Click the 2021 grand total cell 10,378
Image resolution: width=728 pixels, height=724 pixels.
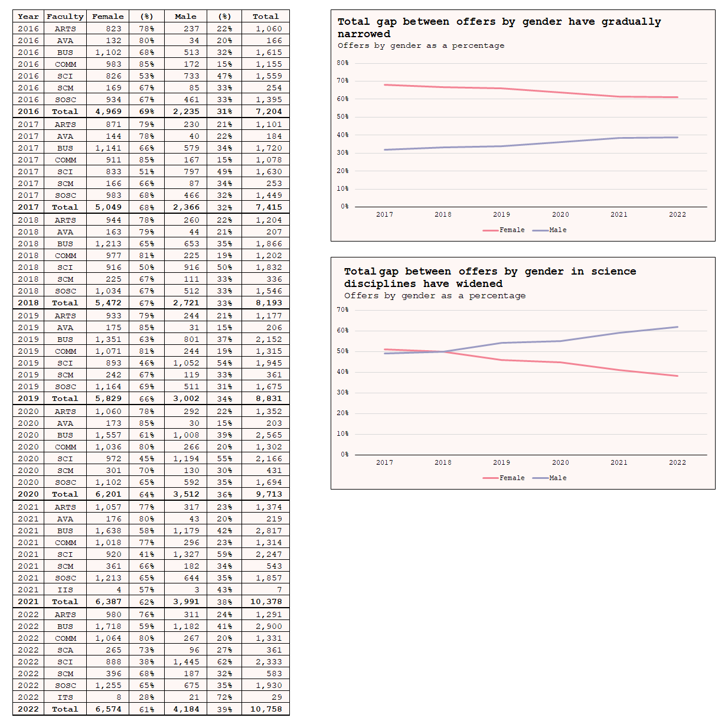266,602
